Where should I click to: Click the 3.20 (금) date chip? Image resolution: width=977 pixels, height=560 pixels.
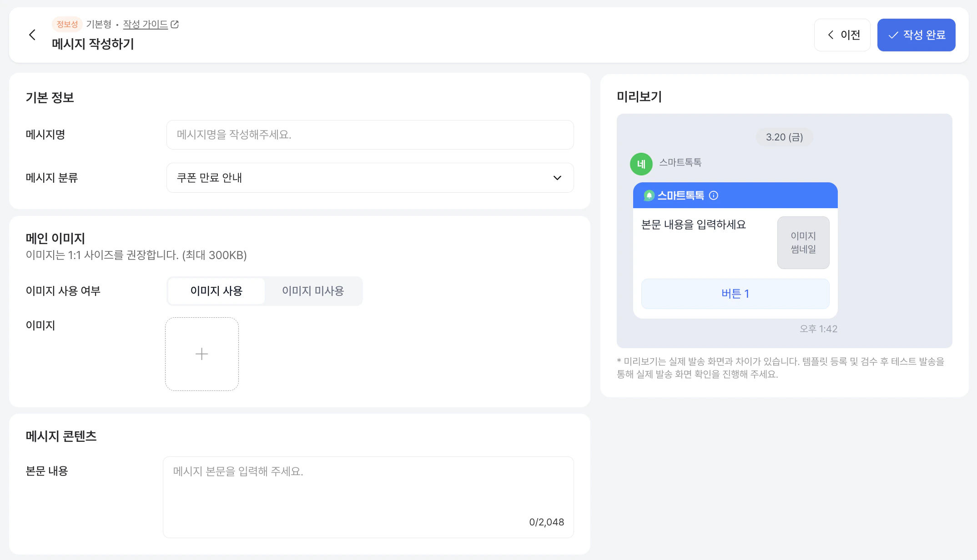pyautogui.click(x=784, y=137)
